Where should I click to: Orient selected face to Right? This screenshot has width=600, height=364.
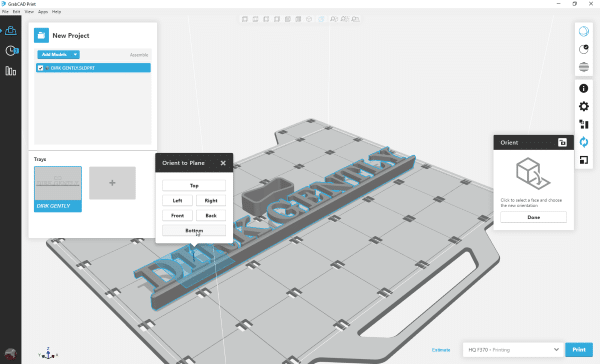(x=211, y=201)
